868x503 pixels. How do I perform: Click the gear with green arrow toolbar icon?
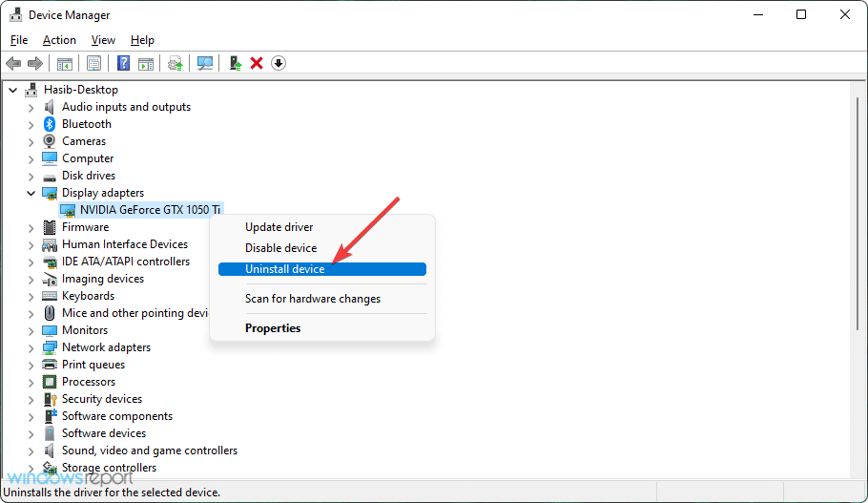click(176, 63)
